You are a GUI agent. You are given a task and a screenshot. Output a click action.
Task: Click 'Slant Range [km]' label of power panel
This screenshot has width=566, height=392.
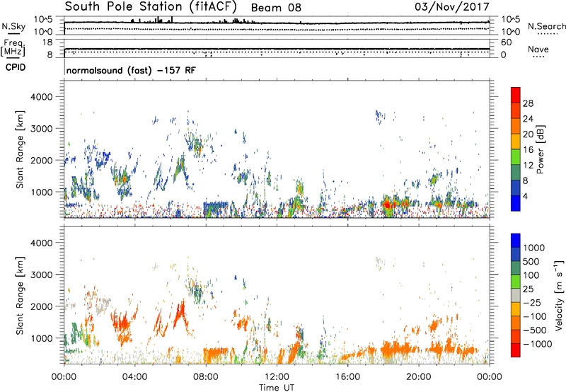tap(20, 149)
